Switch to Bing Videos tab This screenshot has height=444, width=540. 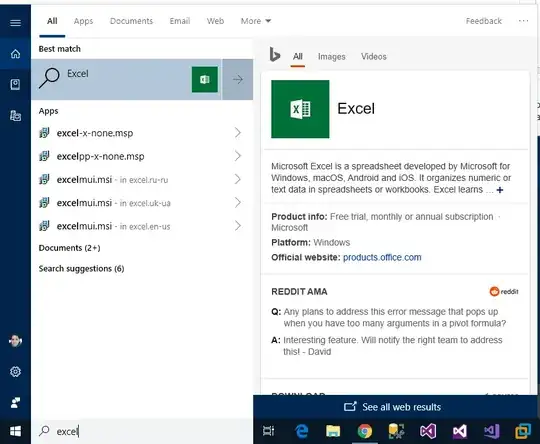374,56
